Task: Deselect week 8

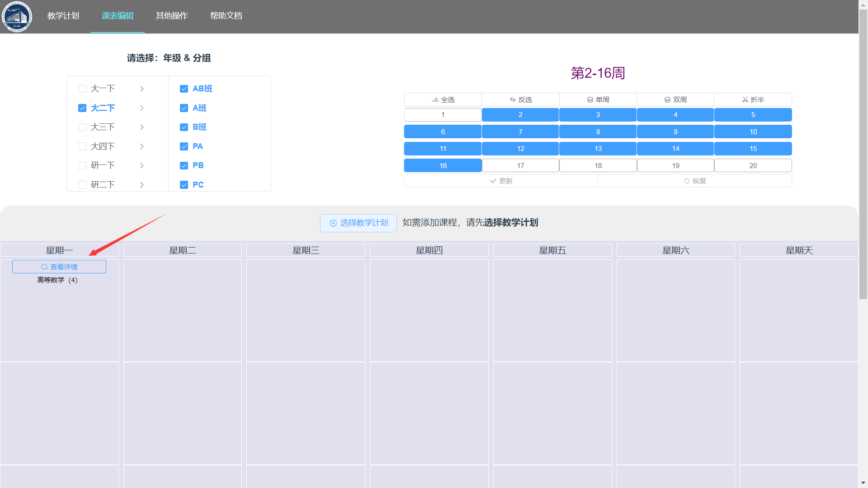Action: coord(598,131)
